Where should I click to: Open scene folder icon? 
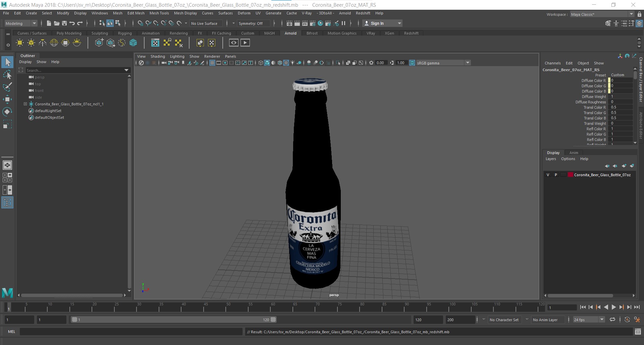click(x=56, y=23)
